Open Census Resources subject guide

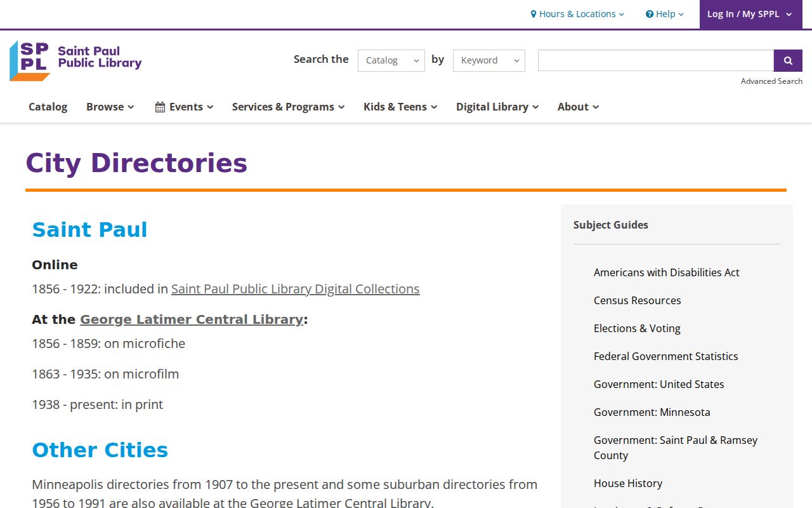[638, 300]
